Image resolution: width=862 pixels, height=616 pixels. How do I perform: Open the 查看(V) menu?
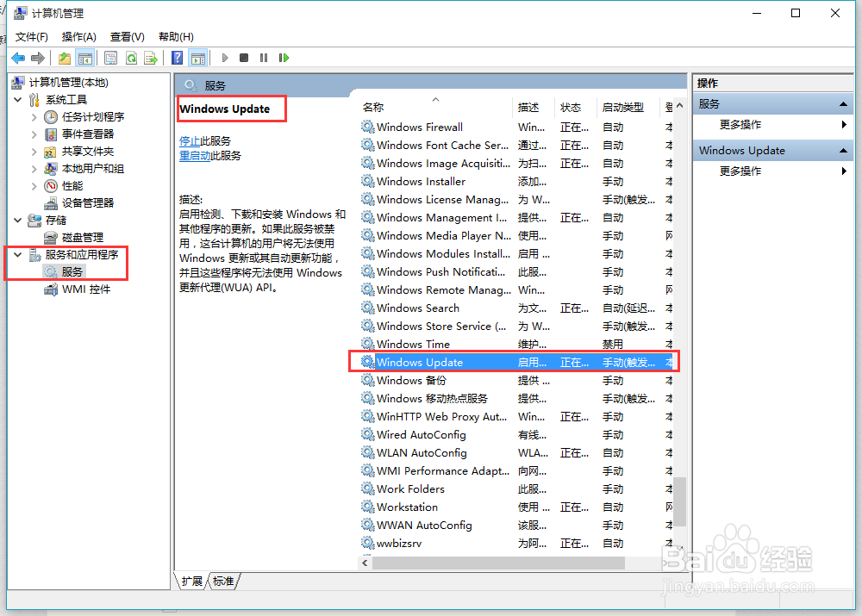pyautogui.click(x=127, y=37)
